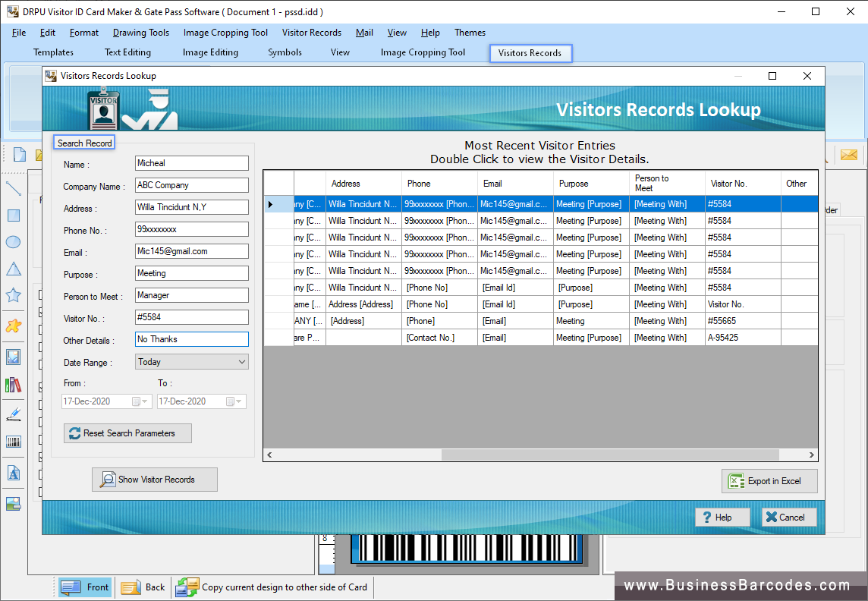Select the signature pen tool icon

point(12,413)
